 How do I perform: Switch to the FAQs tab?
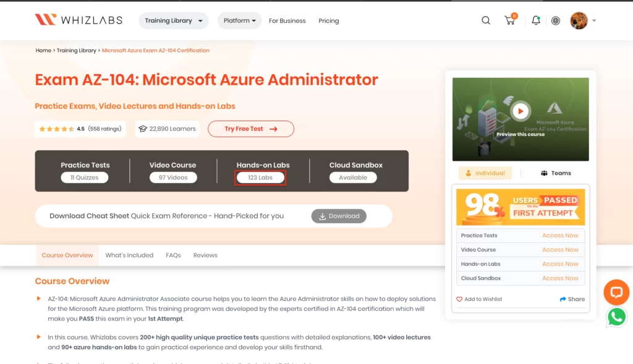(173, 255)
